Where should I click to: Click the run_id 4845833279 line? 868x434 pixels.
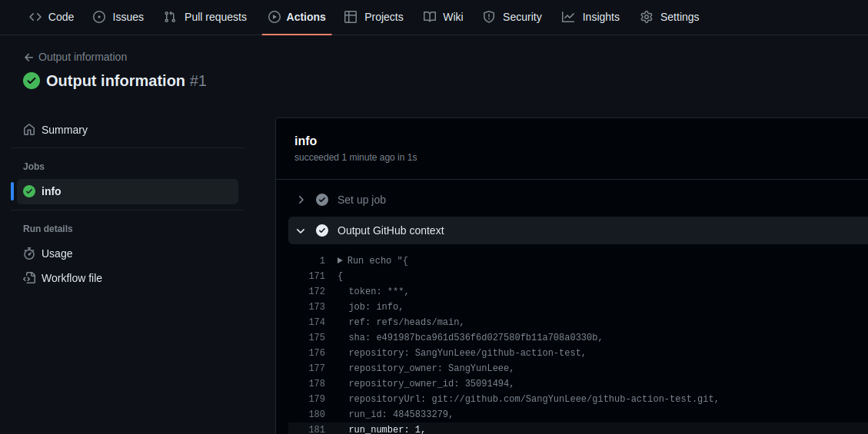pos(401,414)
